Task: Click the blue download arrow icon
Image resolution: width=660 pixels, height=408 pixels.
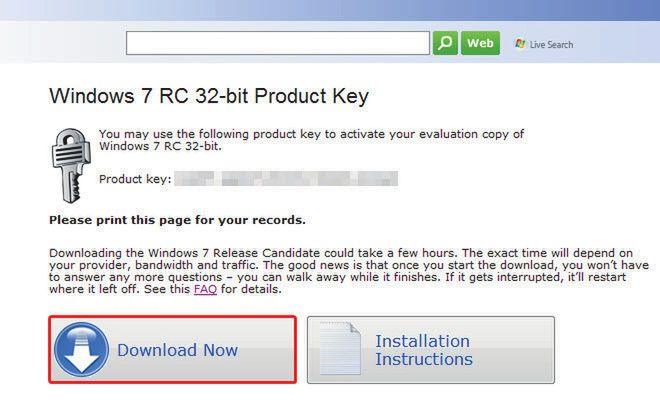Action: 81,350
